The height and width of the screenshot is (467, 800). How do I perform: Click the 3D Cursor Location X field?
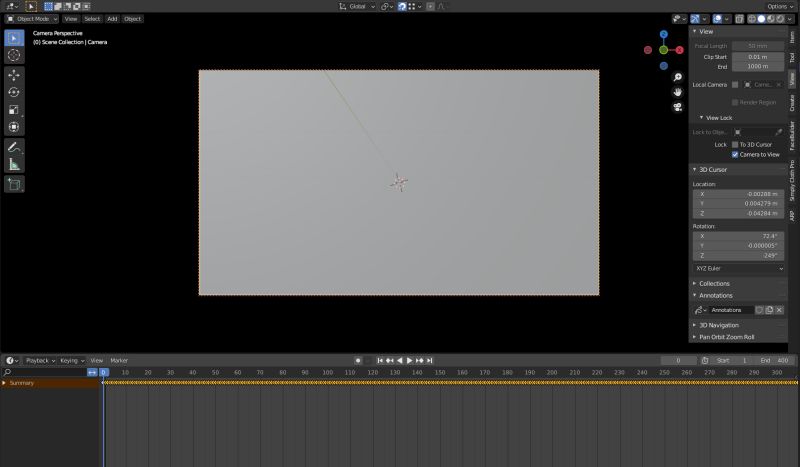pyautogui.click(x=738, y=194)
